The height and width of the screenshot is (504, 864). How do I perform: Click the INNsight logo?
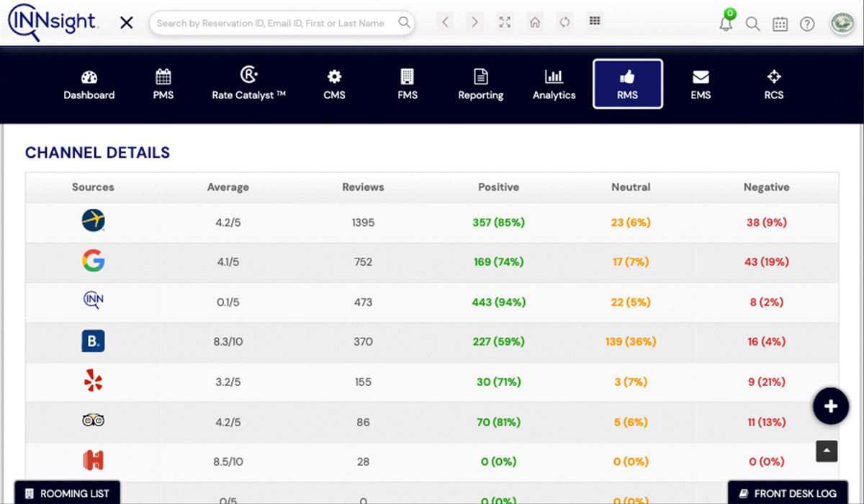53,22
